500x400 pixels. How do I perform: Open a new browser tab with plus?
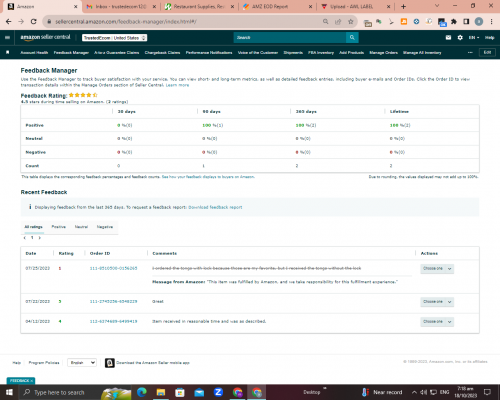point(403,6)
